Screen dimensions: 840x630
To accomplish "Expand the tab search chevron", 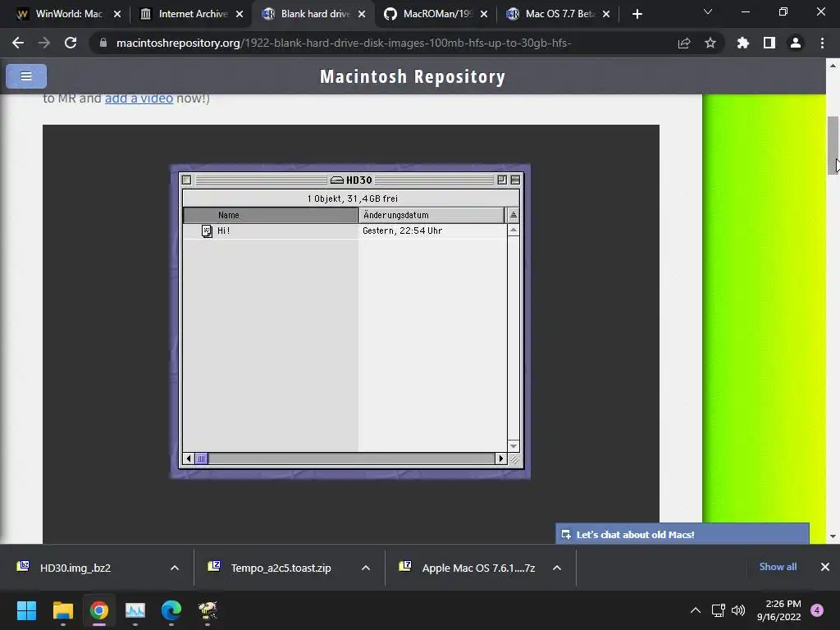I will click(x=708, y=11).
